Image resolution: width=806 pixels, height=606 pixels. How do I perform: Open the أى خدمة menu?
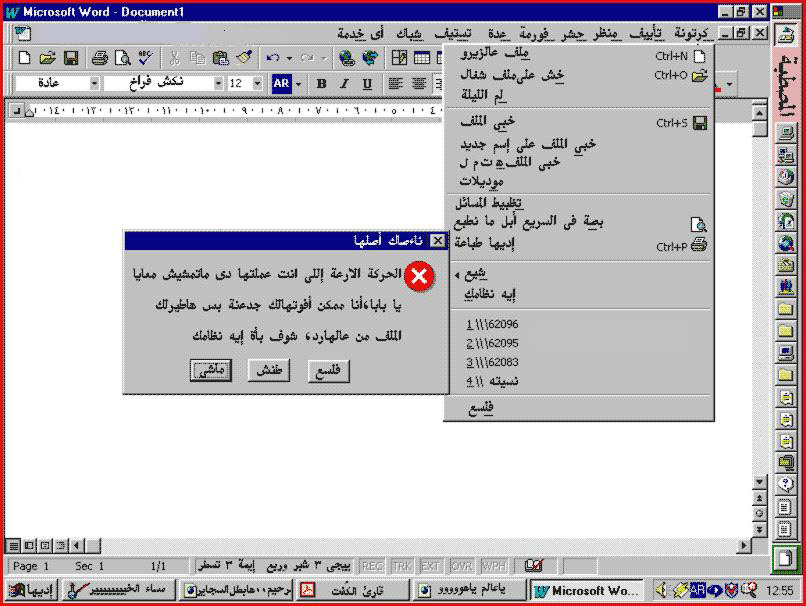tap(361, 34)
